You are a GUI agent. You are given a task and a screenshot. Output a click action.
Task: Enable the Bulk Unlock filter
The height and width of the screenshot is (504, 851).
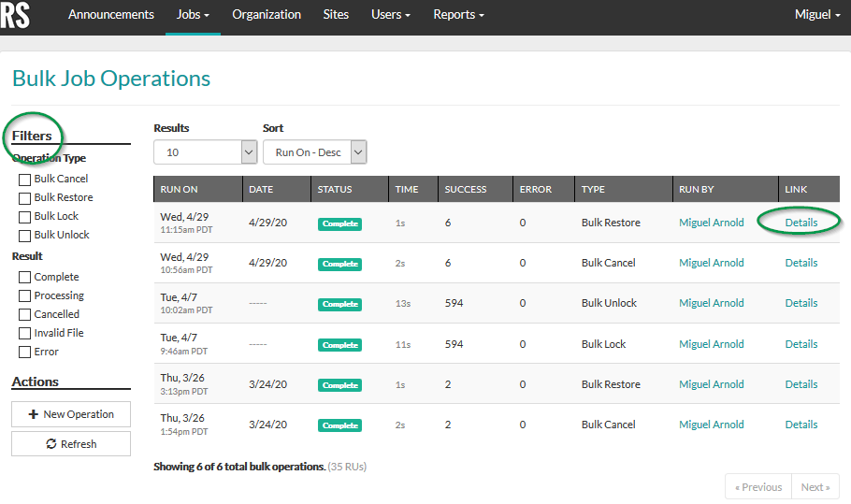(24, 236)
